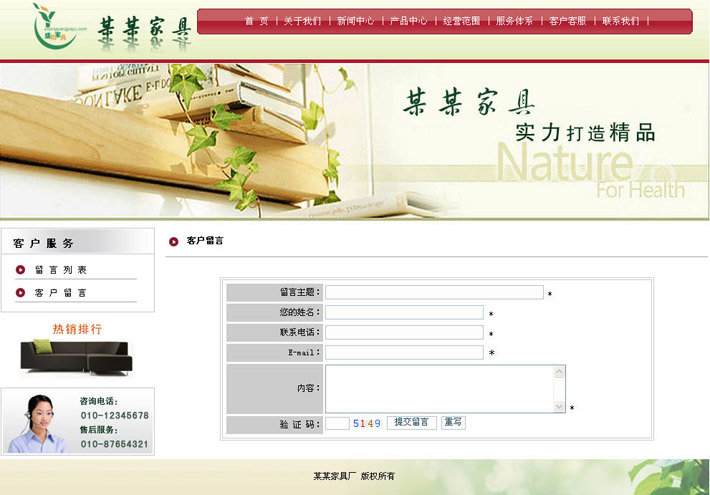Open the 经营范围 menu item
The height and width of the screenshot is (495, 710).
click(461, 21)
